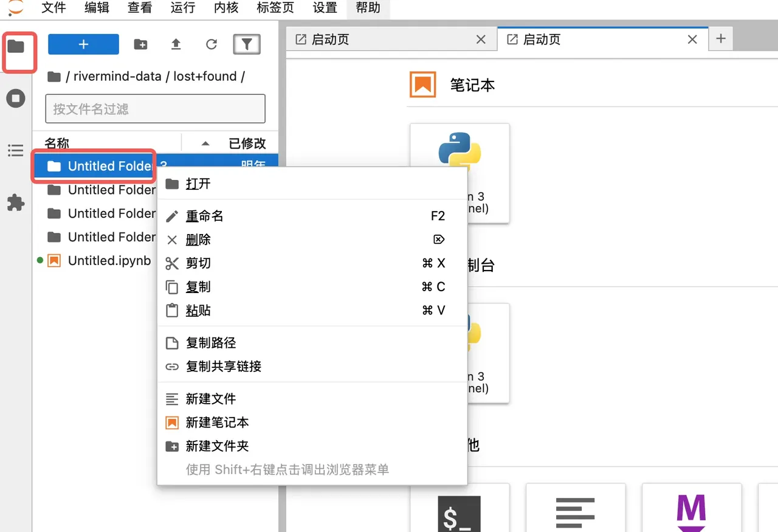This screenshot has width=778, height=532.
Task: Choose 删除 from the context menu
Action: (x=198, y=240)
